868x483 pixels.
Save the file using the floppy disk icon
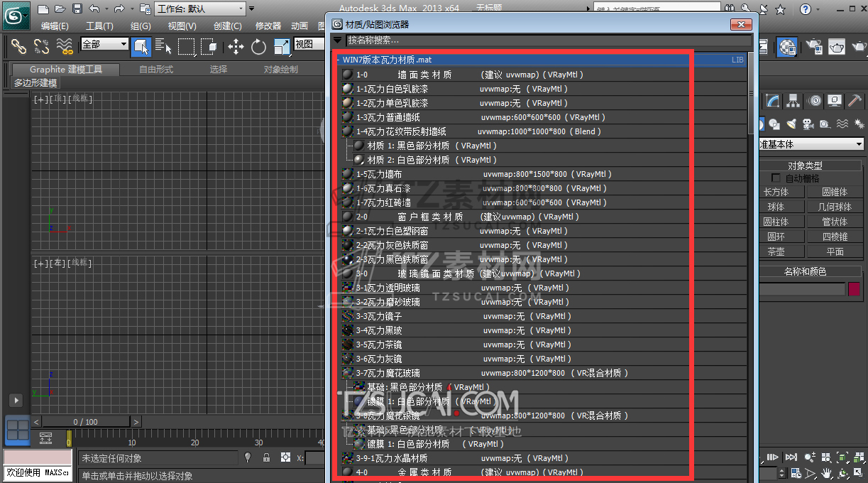(x=77, y=9)
